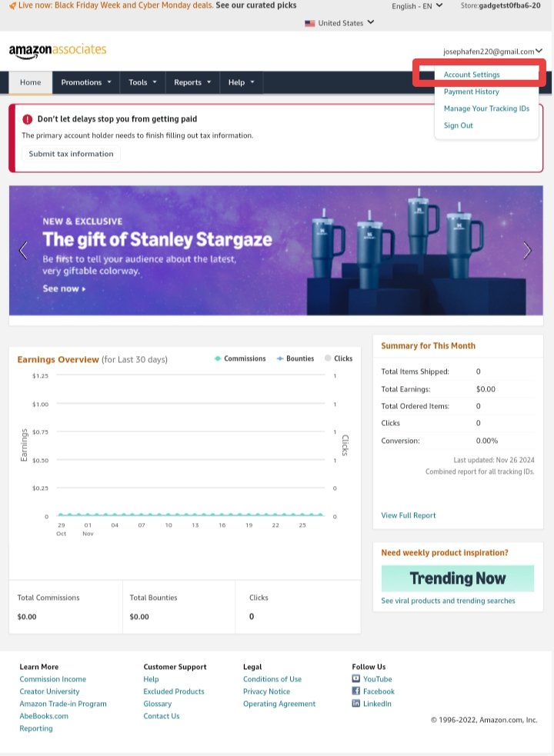Click the Conversion 0.00% value
This screenshot has height=756, width=554.
pyautogui.click(x=487, y=441)
